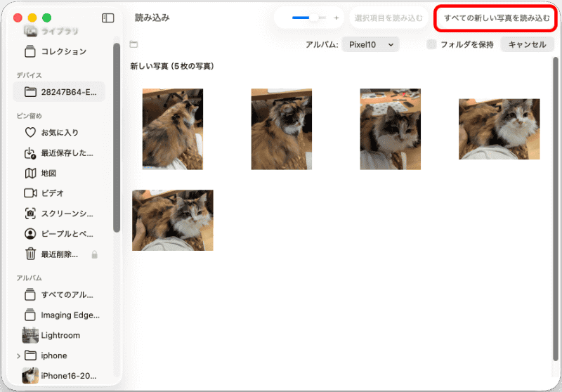Viewport: 562px width, 392px height.
Task: Click the sidebar vertical scrollbar
Action: point(117,138)
